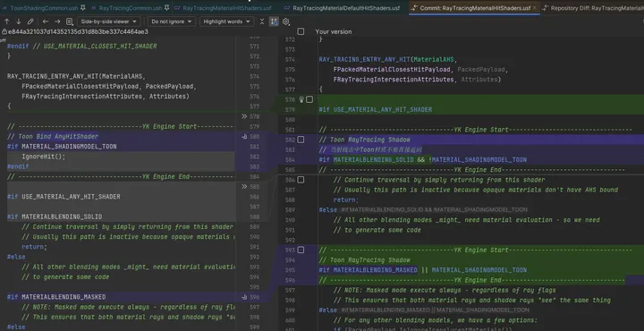Close the Commit: RayTracingMaterialHitShaders.usf tab
Viewport: 644px width, 331px height.
(x=534, y=8)
